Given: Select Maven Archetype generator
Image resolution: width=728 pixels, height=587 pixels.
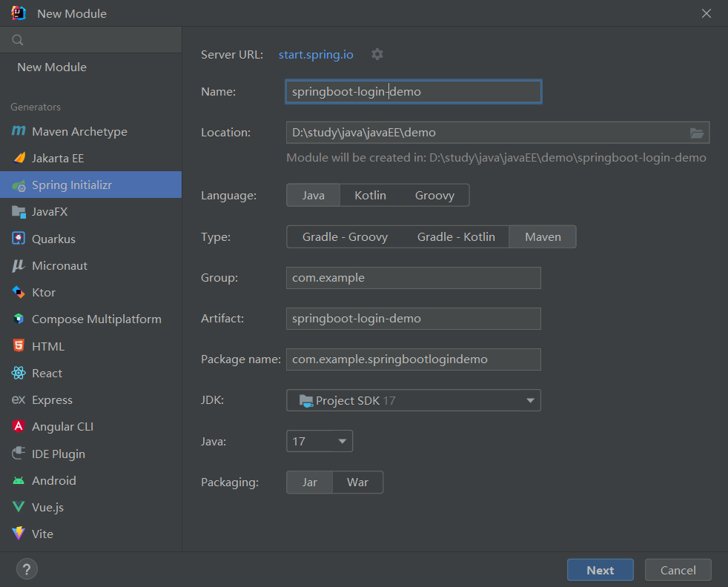Looking at the screenshot, I should pos(90,131).
